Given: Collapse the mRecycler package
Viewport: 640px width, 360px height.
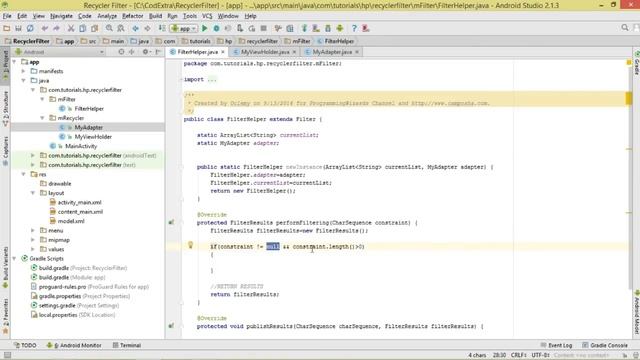Looking at the screenshot, I should (x=42, y=118).
